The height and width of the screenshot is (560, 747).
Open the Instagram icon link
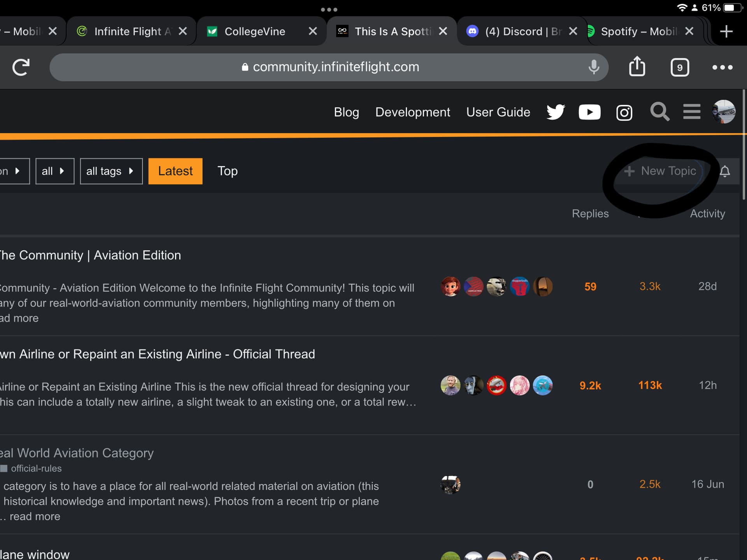point(624,113)
